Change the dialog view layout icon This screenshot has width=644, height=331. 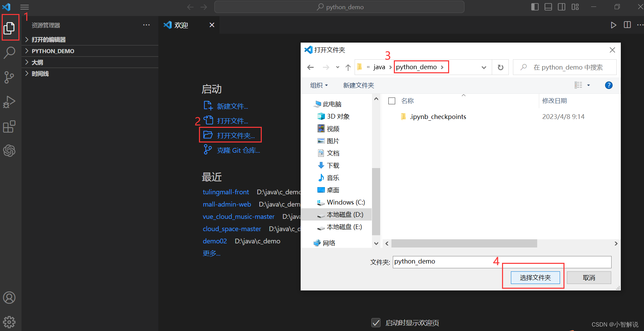[x=578, y=85]
